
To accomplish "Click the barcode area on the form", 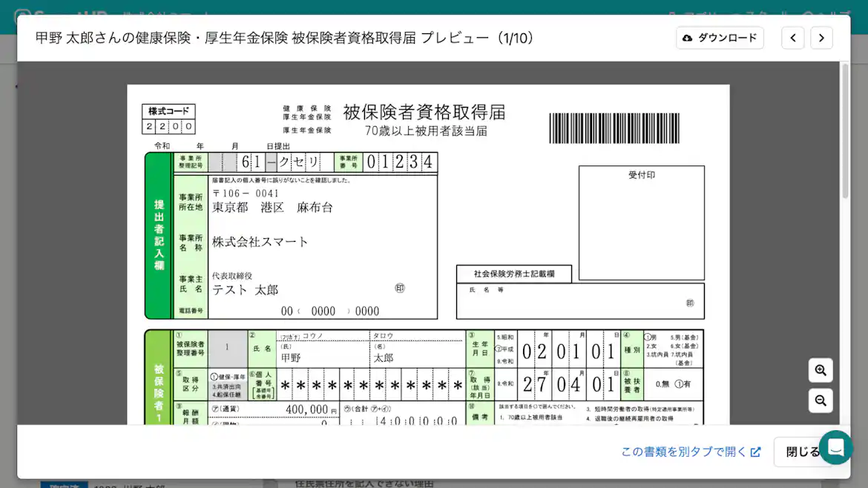I will 613,128.
